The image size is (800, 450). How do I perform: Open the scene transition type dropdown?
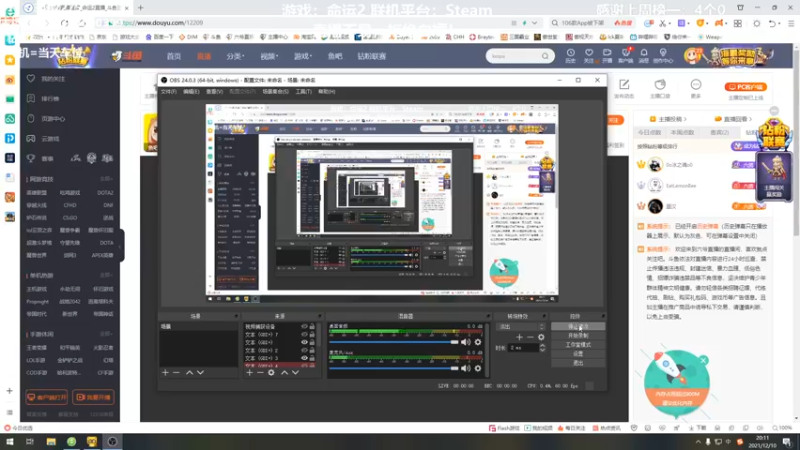pos(521,327)
